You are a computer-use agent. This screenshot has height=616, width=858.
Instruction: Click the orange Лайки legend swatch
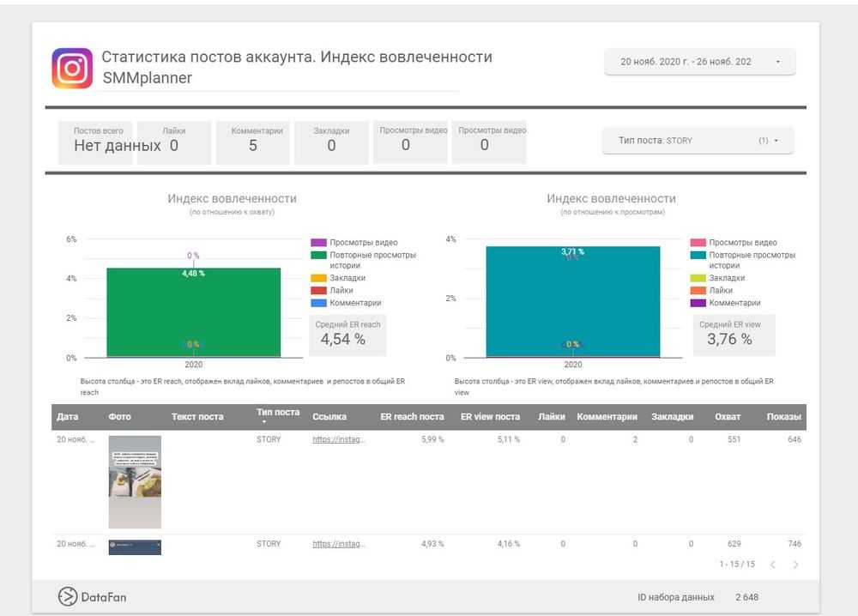coord(698,291)
